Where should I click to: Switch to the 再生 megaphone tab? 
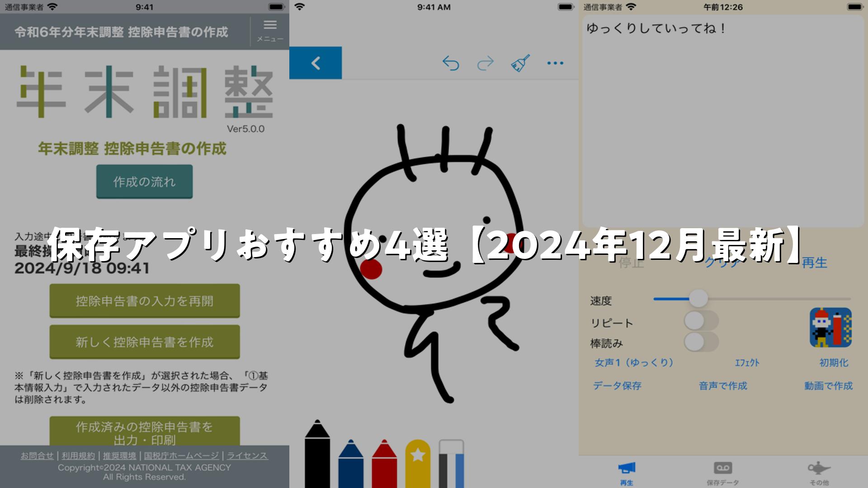(x=627, y=473)
